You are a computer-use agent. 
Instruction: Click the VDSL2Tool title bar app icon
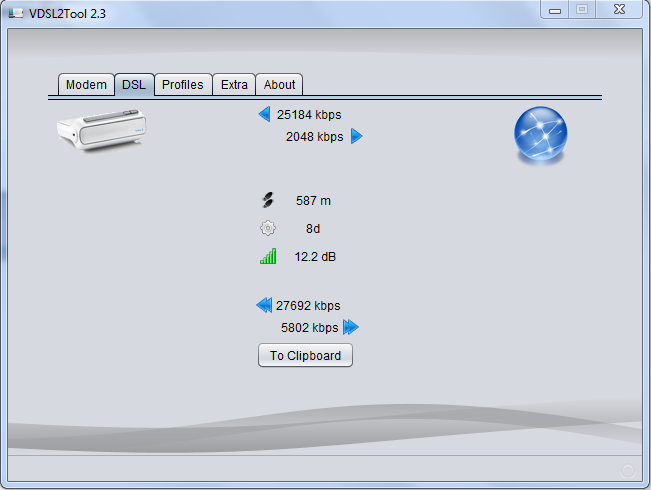pos(16,12)
